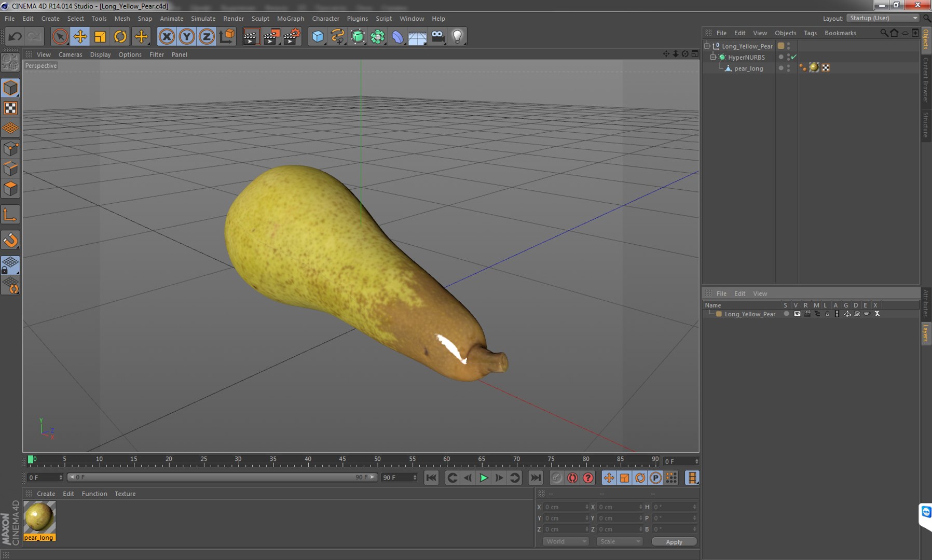Open Objects manager Tags menu

point(810,33)
